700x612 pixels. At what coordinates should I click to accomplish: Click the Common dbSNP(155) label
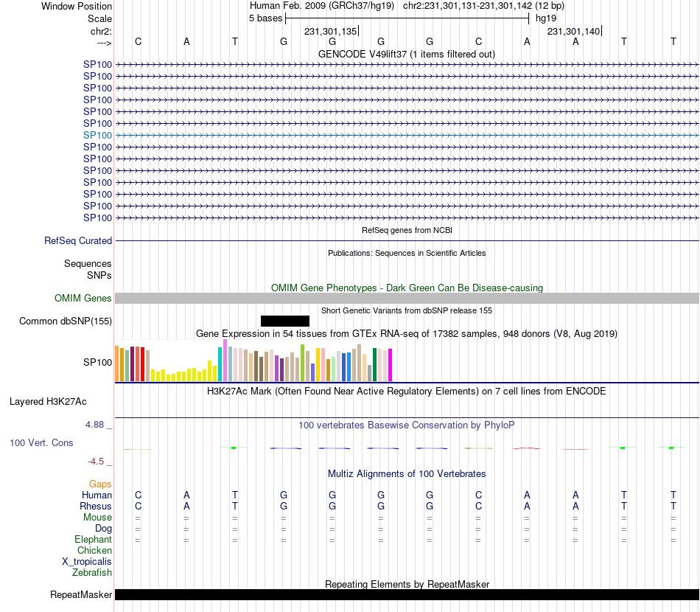(x=66, y=321)
